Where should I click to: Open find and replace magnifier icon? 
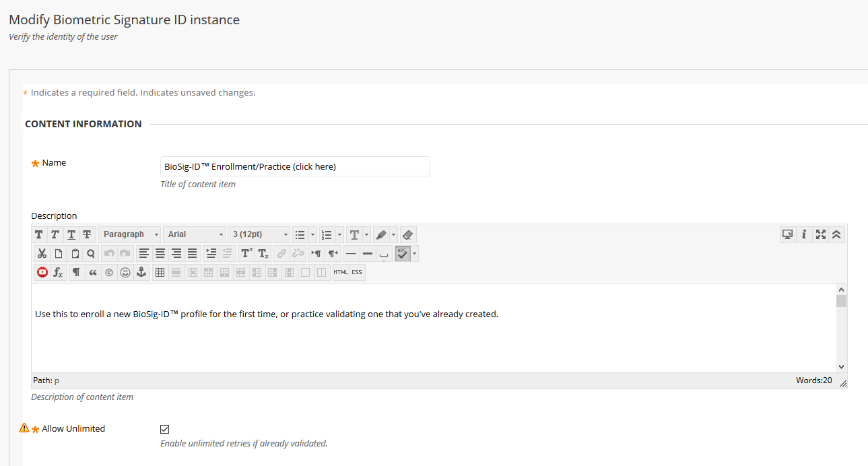(x=90, y=254)
